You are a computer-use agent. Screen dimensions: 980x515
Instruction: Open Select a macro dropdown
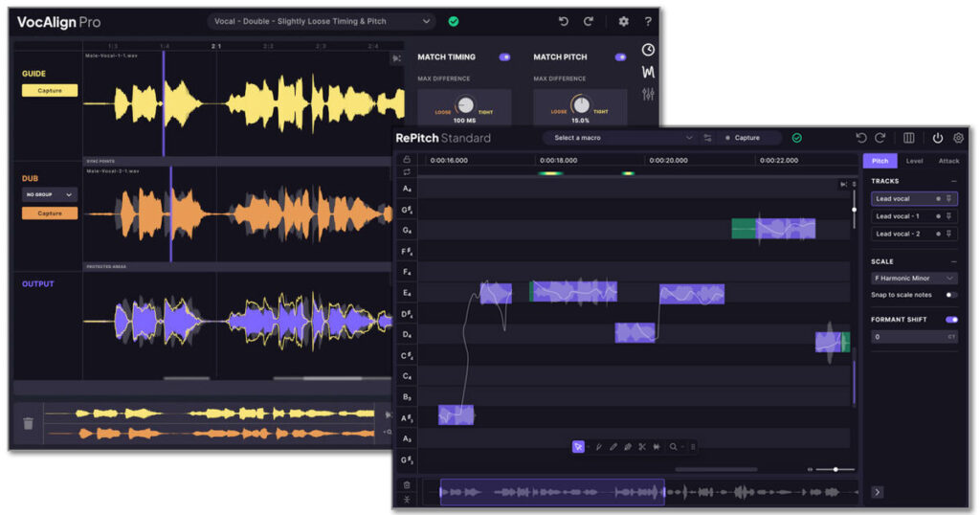620,138
